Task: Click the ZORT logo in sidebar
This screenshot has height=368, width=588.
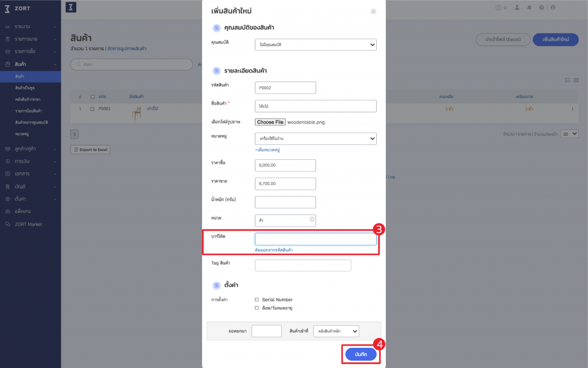Action: [x=18, y=8]
